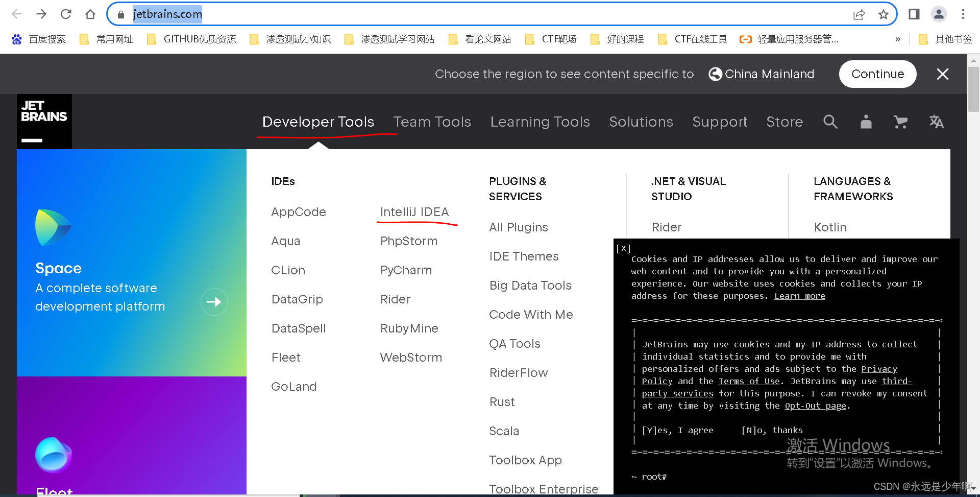Dismiss cookie console with [X]
Image resolution: width=980 pixels, height=497 pixels.
[623, 249]
